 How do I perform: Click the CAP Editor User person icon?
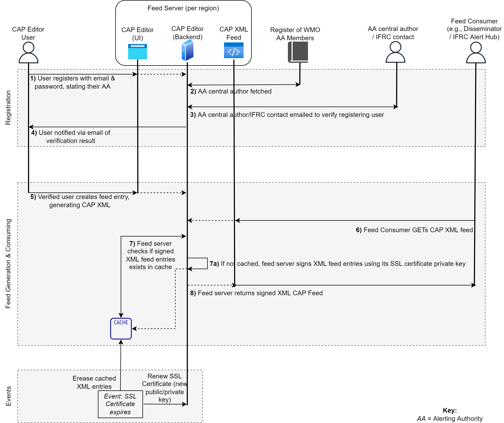pyautogui.click(x=28, y=52)
